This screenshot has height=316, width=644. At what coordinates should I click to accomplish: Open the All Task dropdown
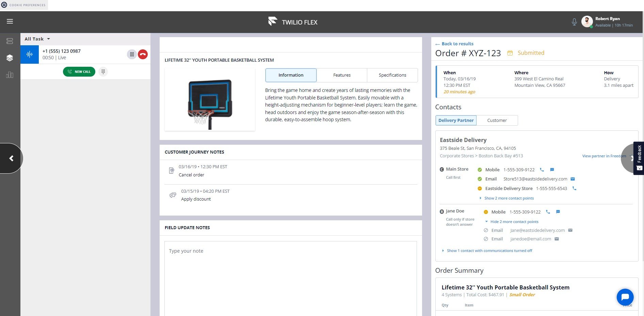(x=37, y=39)
